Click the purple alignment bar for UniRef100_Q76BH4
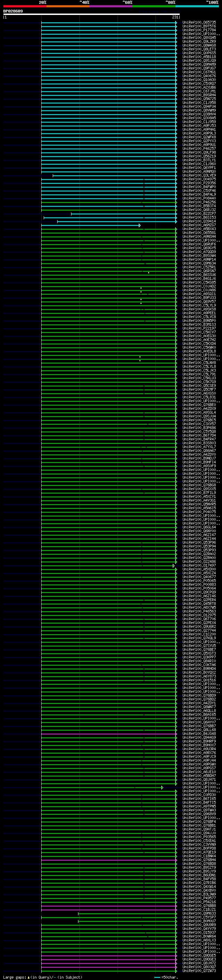Screen dimensions: 222x980 click(109, 860)
